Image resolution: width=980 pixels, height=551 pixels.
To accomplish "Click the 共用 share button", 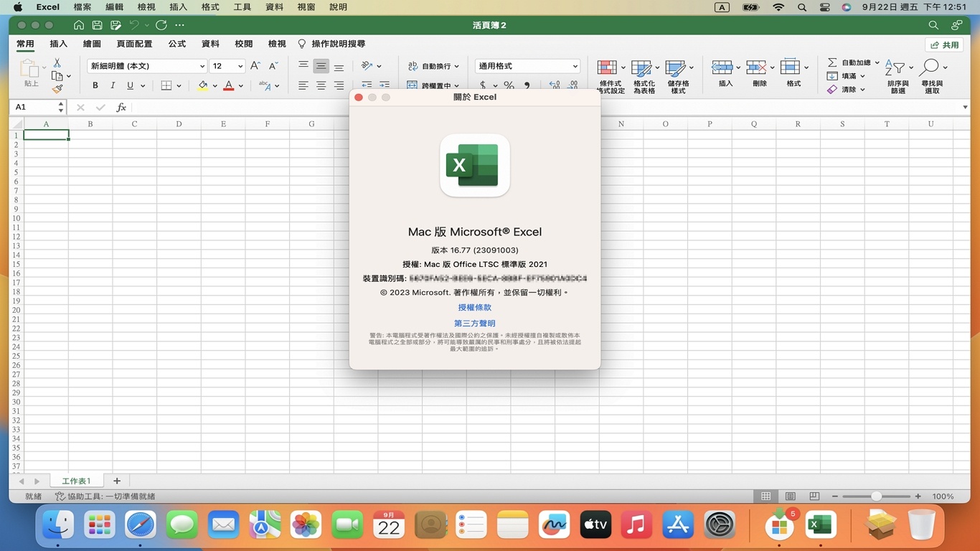I will pyautogui.click(x=944, y=44).
